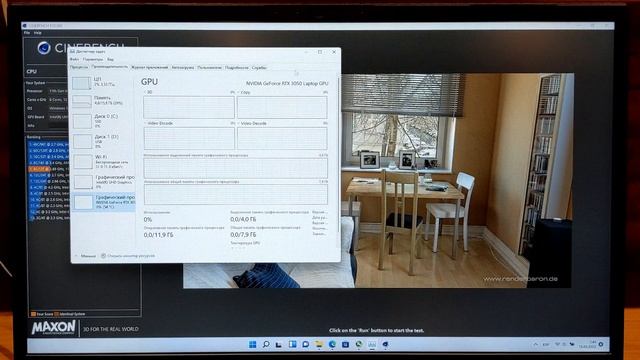
Task: Open the Help menu in Cinebench
Action: [38, 33]
